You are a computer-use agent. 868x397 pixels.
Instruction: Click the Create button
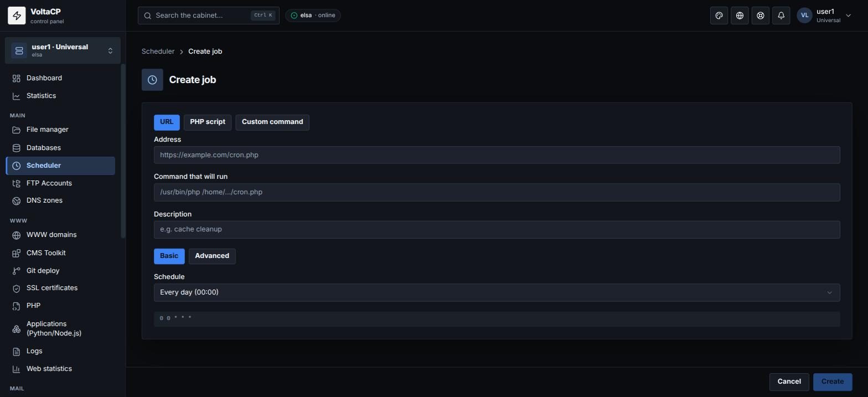[x=832, y=382]
